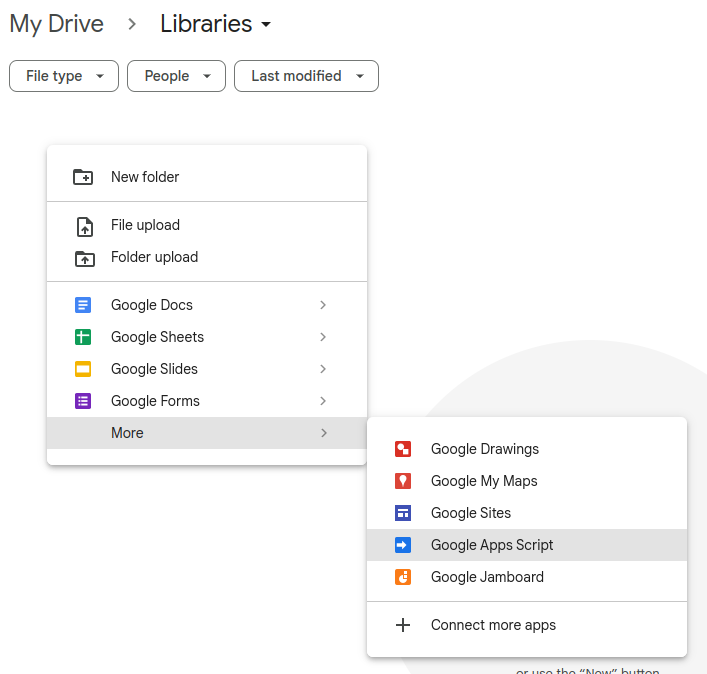Click the Folder upload icon
This screenshot has width=707, height=674.
[x=84, y=259]
